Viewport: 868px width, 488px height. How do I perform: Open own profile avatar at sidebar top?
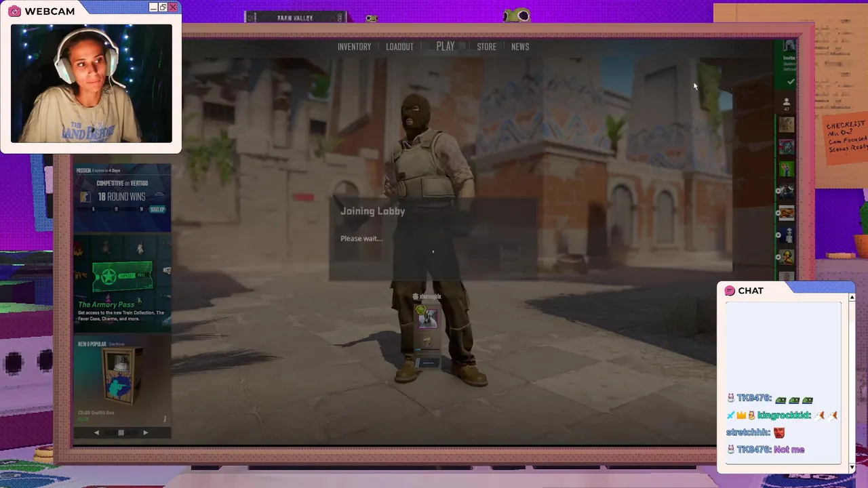pos(789,46)
